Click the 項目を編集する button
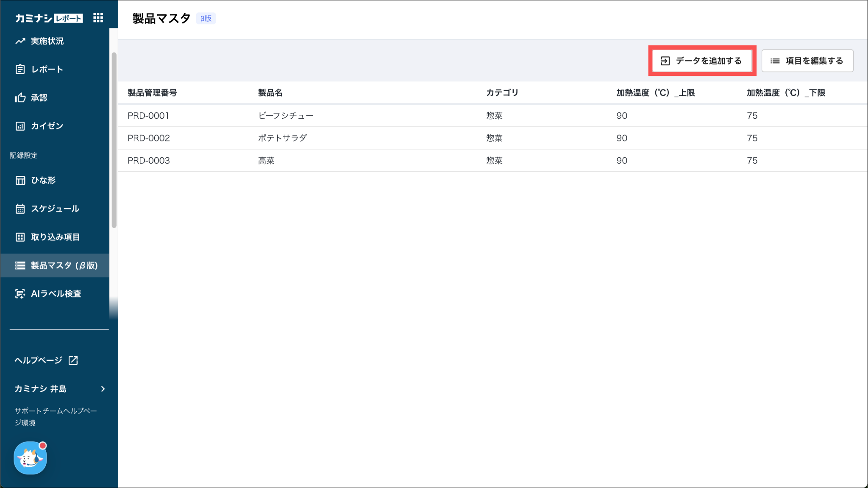The image size is (868, 488). tap(807, 61)
